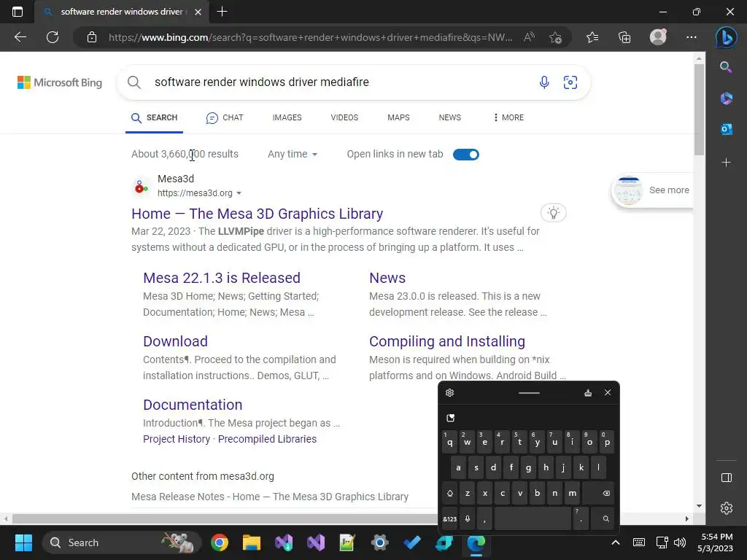The image size is (747, 560).
Task: Open the Collections icon
Action: click(x=624, y=37)
